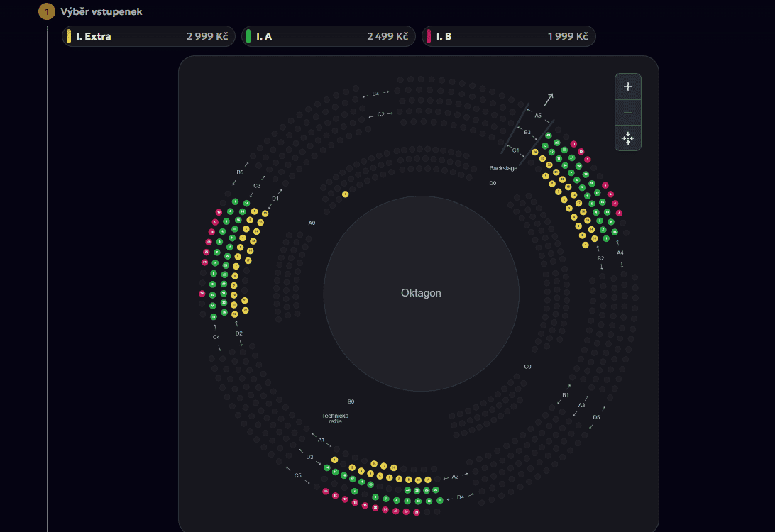The image size is (775, 532).
Task: Pick the I. B ticket category
Action: pyautogui.click(x=509, y=36)
